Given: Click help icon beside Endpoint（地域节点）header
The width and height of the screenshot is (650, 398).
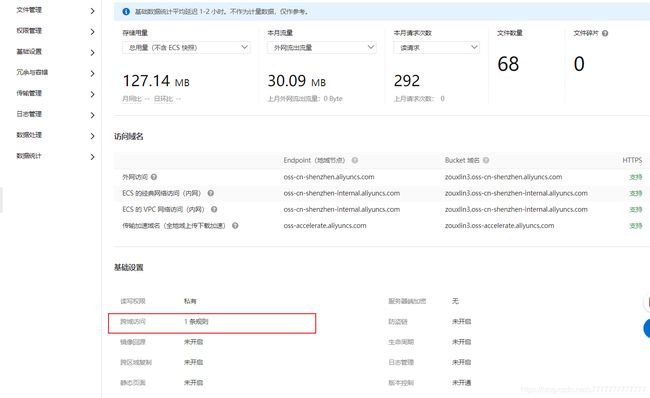Looking at the screenshot, I should coord(354,160).
